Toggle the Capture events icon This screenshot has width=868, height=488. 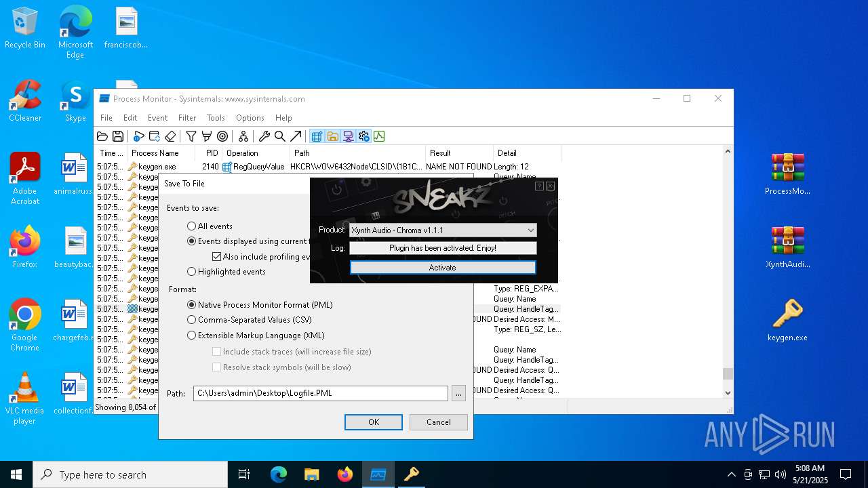(x=139, y=136)
